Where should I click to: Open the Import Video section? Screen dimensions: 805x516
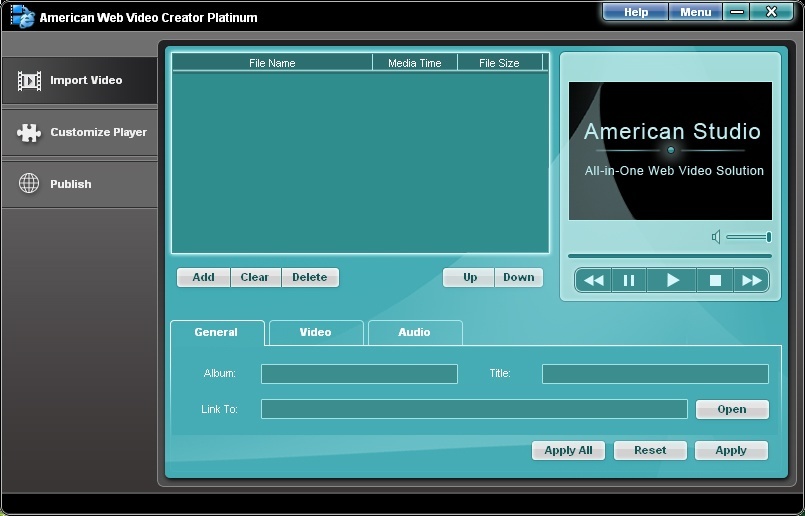point(80,81)
